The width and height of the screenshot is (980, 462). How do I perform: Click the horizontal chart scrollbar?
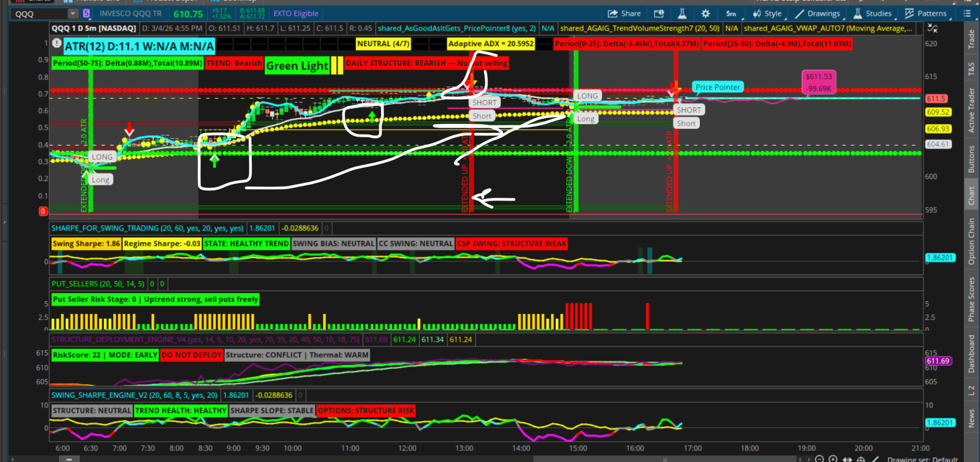coord(598,458)
